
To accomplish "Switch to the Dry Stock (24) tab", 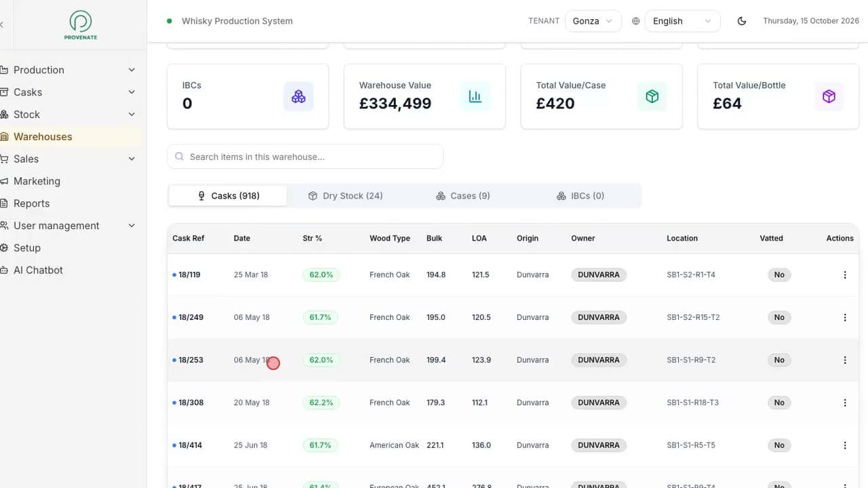I will coord(345,196).
